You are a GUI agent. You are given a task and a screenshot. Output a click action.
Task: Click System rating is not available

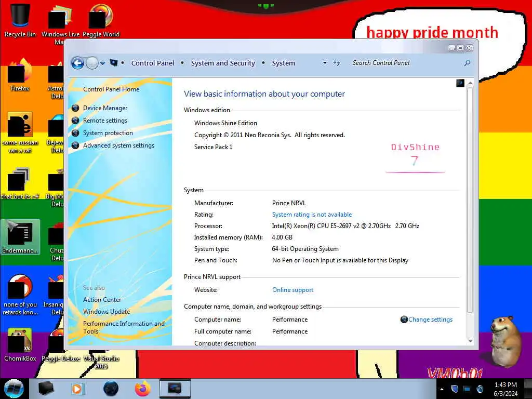[x=312, y=215]
